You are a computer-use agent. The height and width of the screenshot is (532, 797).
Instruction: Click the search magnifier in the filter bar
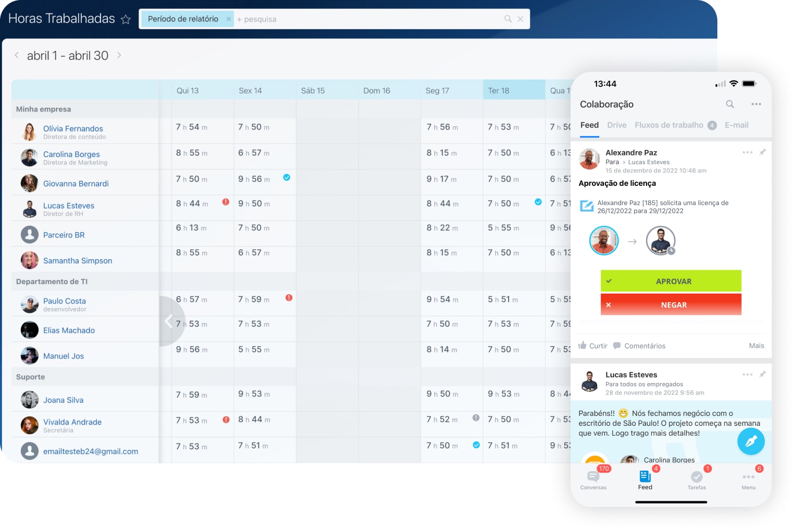[x=508, y=19]
